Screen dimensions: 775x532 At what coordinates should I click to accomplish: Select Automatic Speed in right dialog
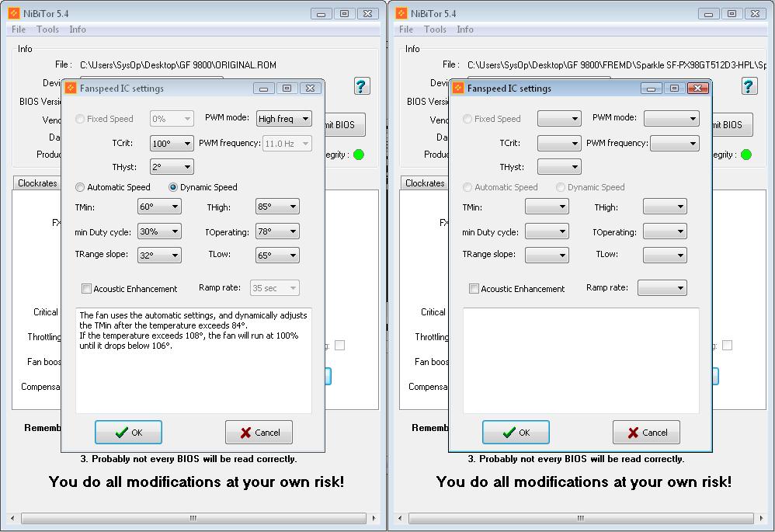pyautogui.click(x=500, y=187)
